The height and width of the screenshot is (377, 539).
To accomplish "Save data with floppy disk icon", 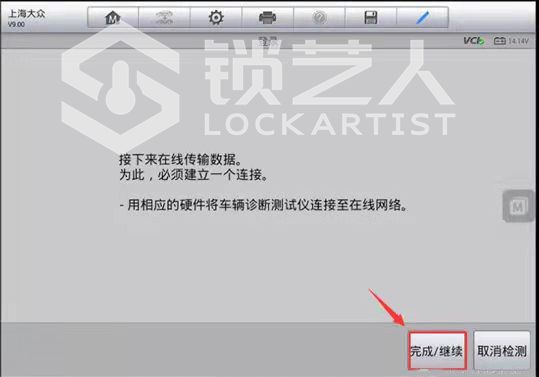I will [x=371, y=17].
